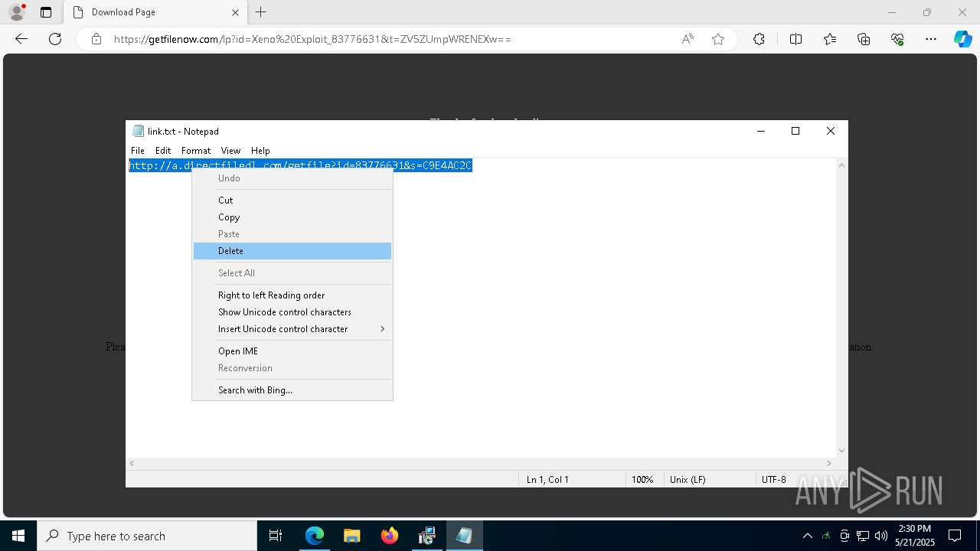
Task: Select Show Unicode control characters
Action: 292,312
